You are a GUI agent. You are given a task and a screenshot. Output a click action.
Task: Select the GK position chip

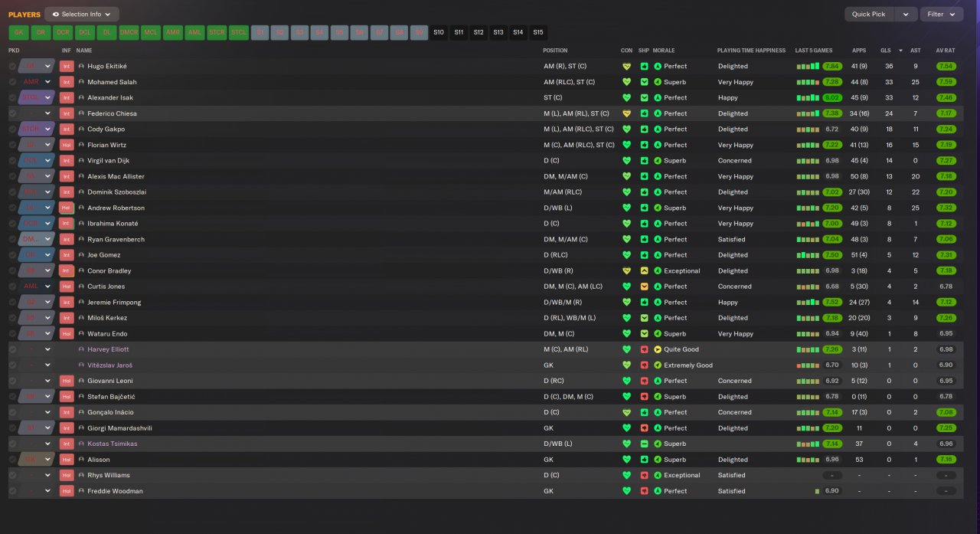(19, 32)
